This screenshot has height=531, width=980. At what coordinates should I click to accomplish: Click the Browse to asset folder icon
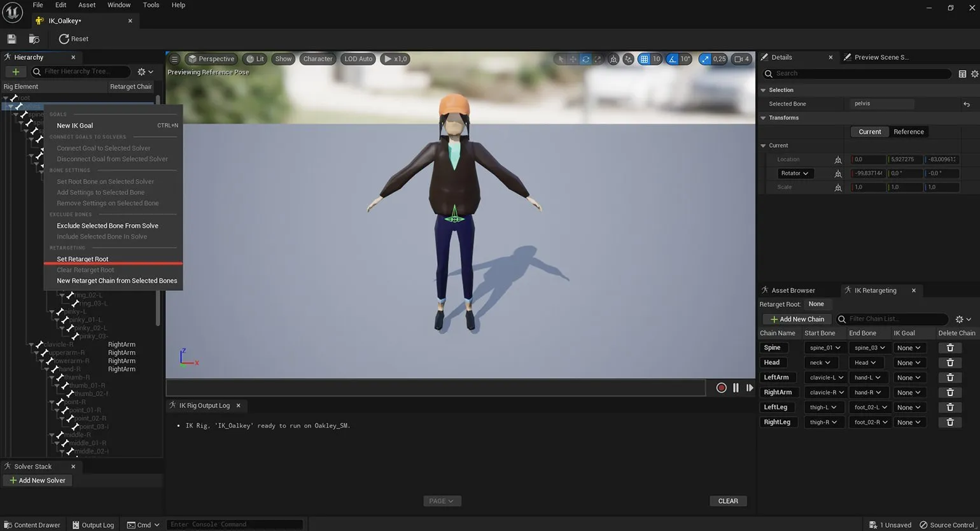(34, 39)
